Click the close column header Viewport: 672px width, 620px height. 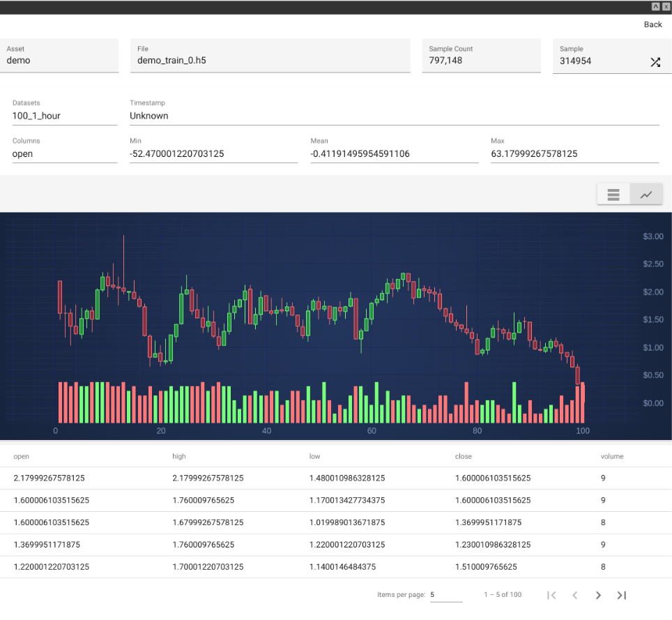tap(463, 456)
